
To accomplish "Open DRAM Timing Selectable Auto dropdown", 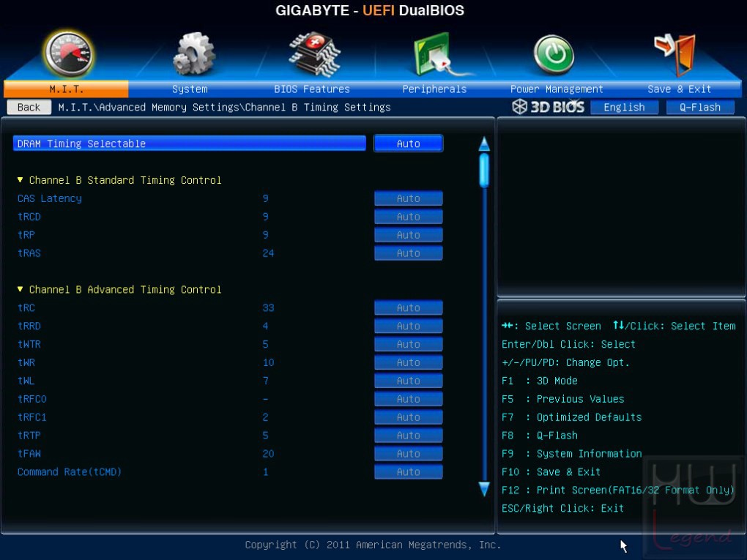I will coord(408,143).
